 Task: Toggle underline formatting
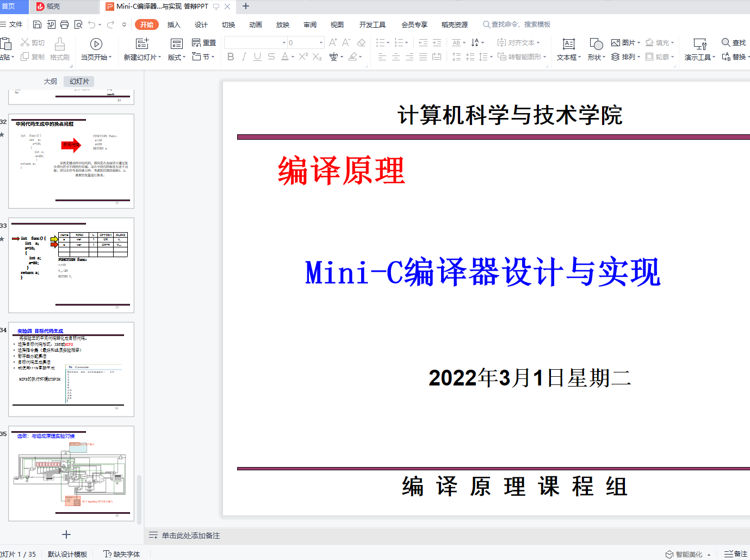(x=257, y=57)
